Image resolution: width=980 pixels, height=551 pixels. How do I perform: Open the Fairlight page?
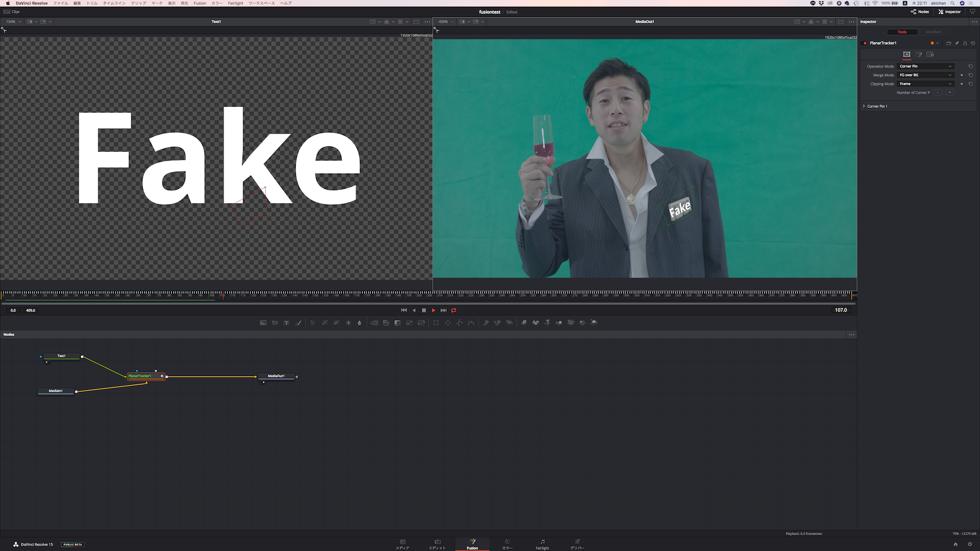click(542, 544)
